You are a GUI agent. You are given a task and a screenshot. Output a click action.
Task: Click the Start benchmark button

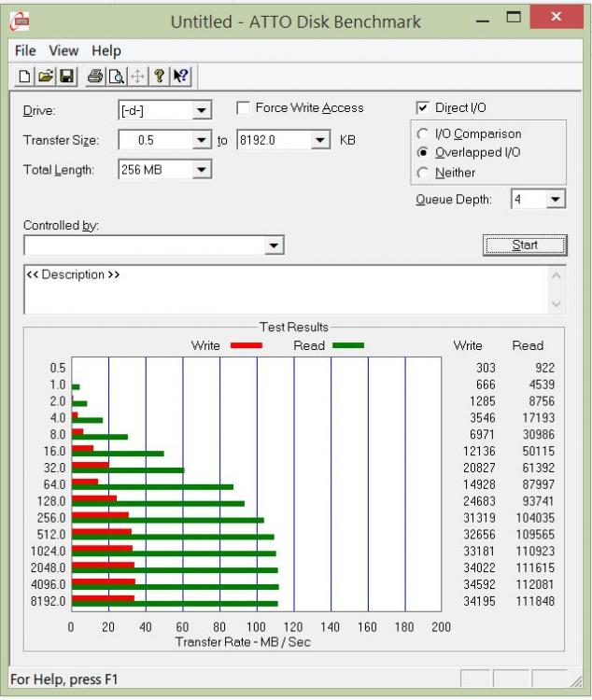pyautogui.click(x=525, y=245)
